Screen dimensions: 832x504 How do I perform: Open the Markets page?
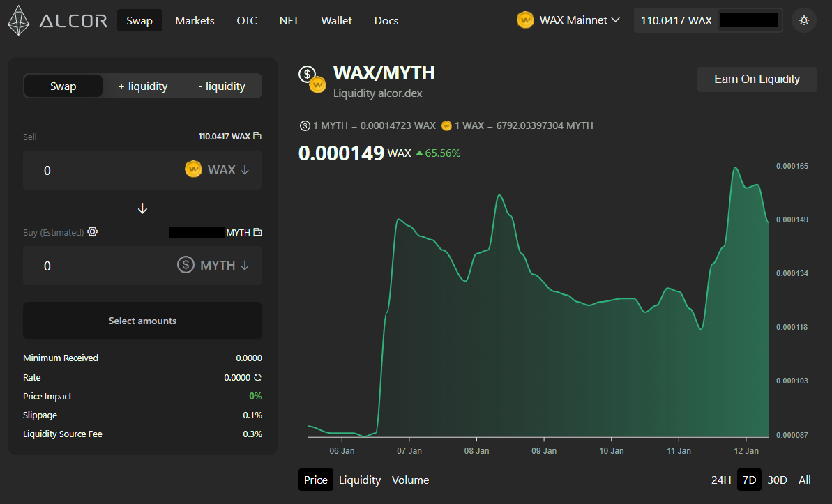coord(195,21)
